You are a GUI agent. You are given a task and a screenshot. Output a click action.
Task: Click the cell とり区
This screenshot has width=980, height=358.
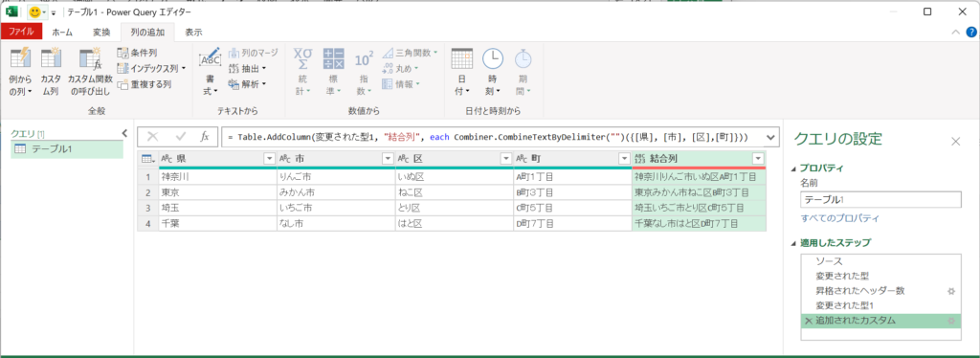(x=454, y=208)
